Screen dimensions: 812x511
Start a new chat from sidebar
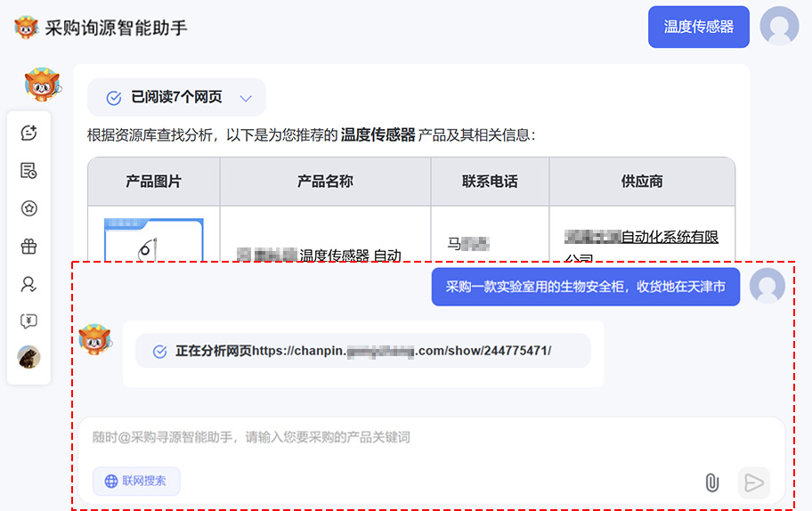click(x=28, y=133)
